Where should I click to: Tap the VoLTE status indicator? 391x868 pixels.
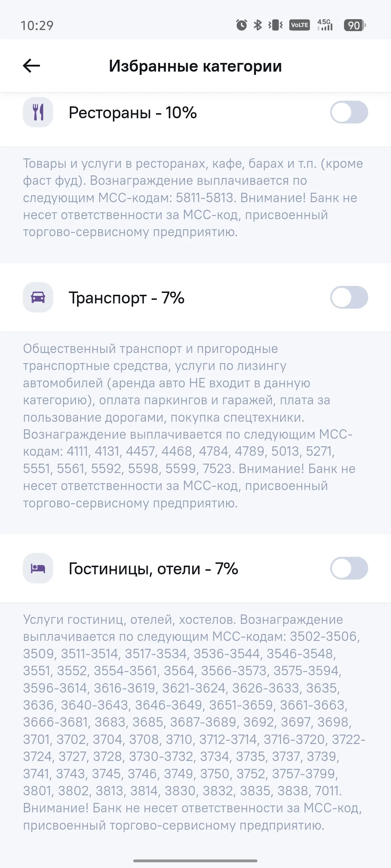tap(299, 25)
